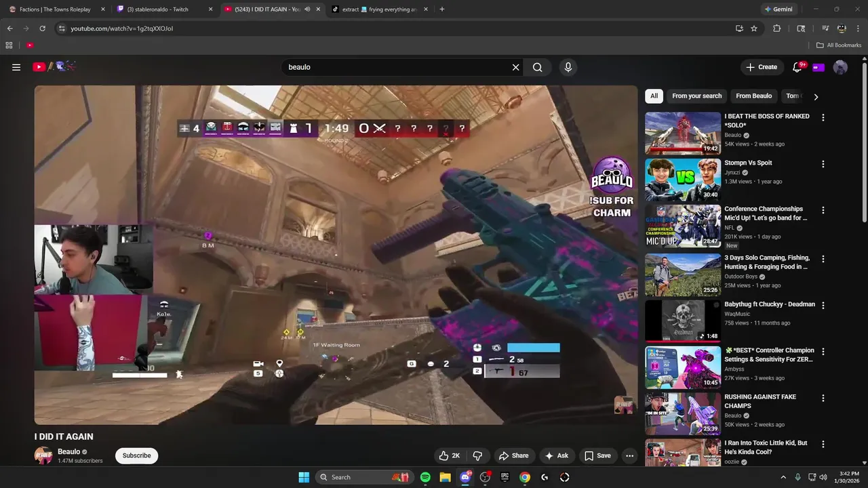Screen dimensions: 868x488
Task: Select the 'From Beaulo' chip
Action: click(753, 96)
